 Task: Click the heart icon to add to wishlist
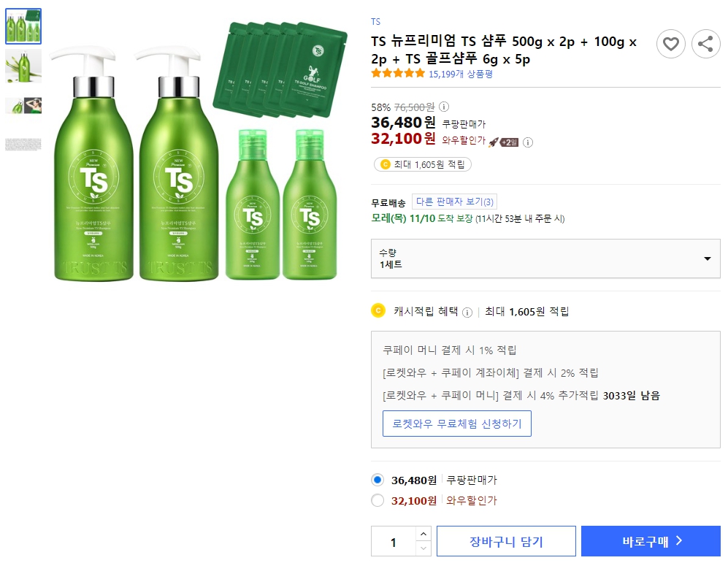coord(671,44)
